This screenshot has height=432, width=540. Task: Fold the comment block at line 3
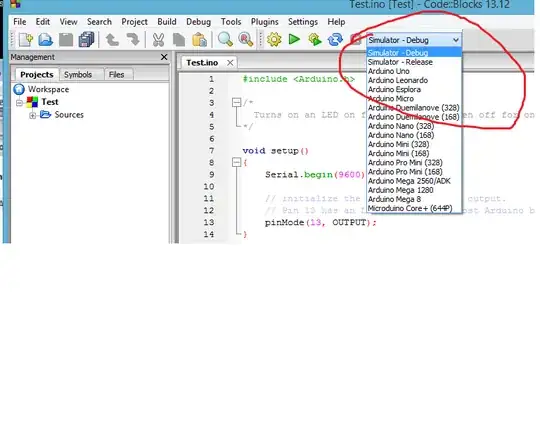pyautogui.click(x=237, y=102)
